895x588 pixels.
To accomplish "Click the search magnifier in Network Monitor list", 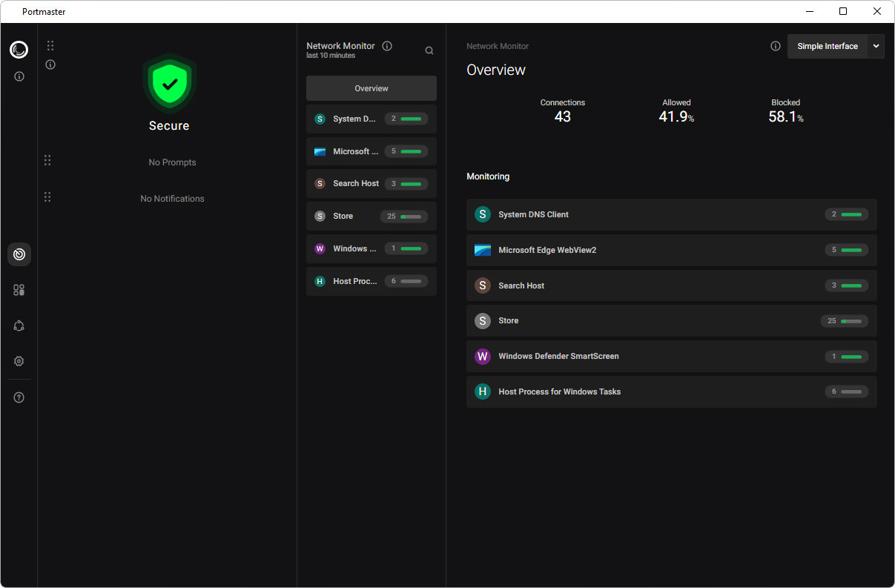I will pyautogui.click(x=429, y=50).
